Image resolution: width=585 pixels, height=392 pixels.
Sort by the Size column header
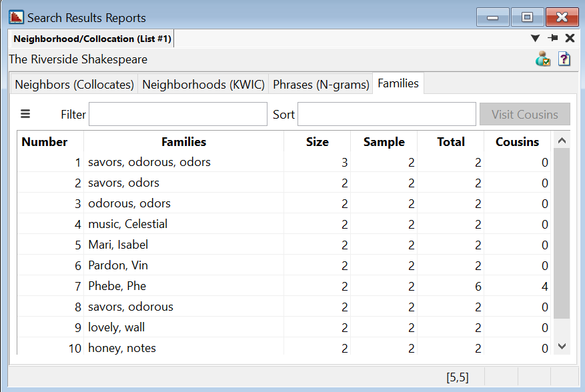coord(317,141)
